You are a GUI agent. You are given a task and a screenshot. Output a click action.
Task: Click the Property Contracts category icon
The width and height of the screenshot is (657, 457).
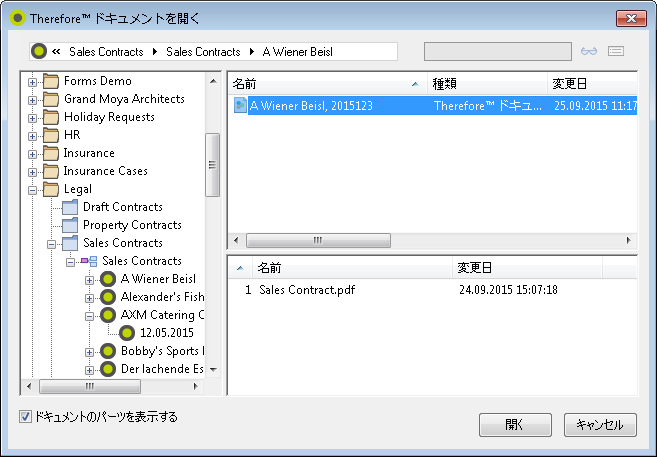point(70,225)
